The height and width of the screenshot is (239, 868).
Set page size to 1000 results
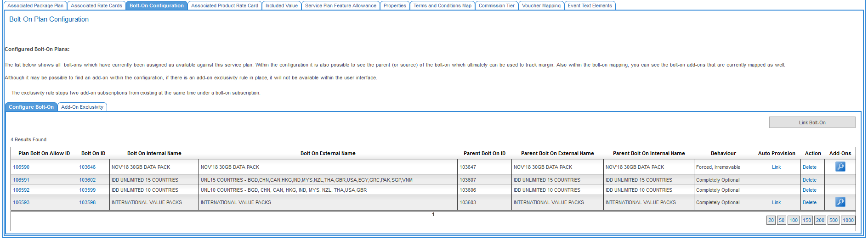tap(848, 221)
